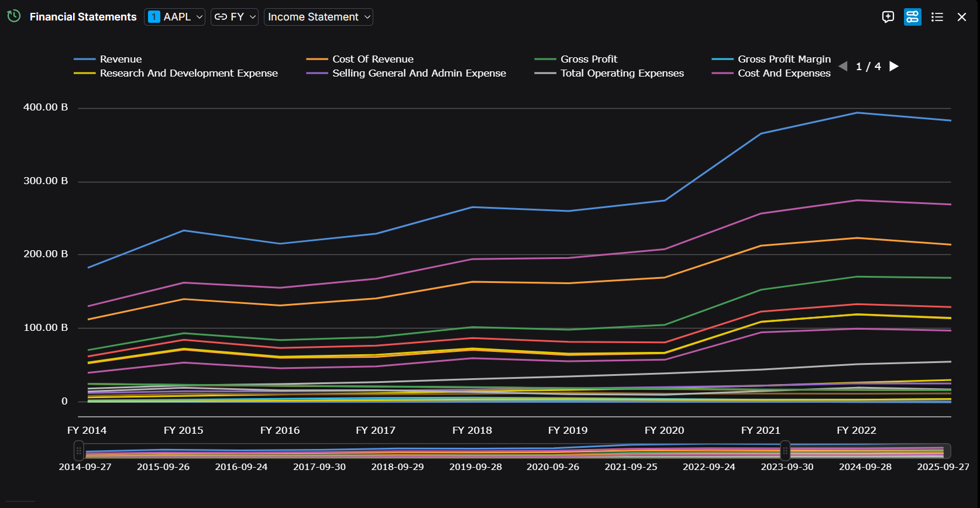Click the "FY 2019" axis label
The height and width of the screenshot is (508, 980).
tap(568, 430)
